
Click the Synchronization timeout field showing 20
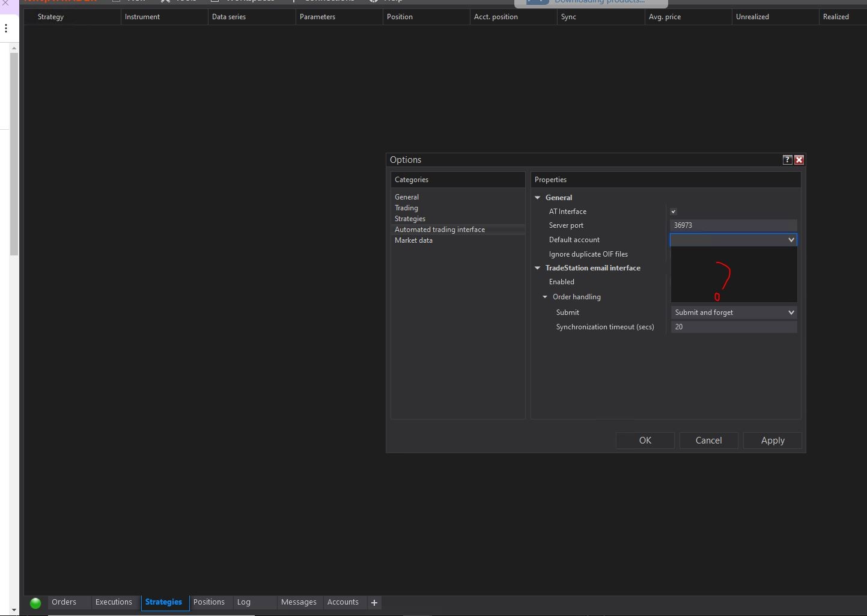(x=734, y=327)
